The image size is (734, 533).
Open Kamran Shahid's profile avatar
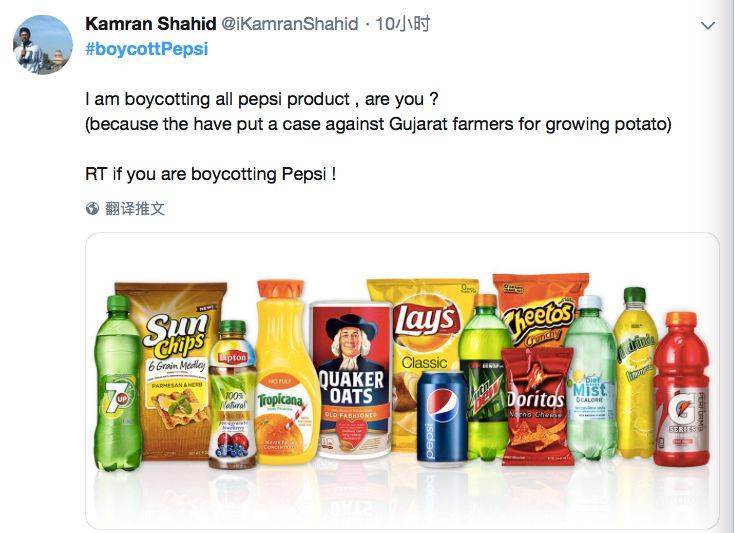pos(42,45)
